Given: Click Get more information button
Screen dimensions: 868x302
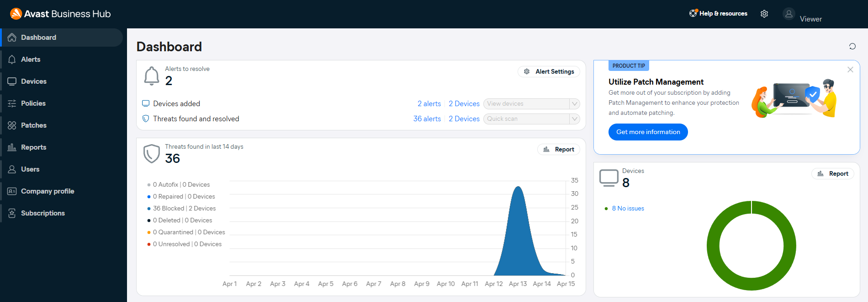Looking at the screenshot, I should pos(648,132).
